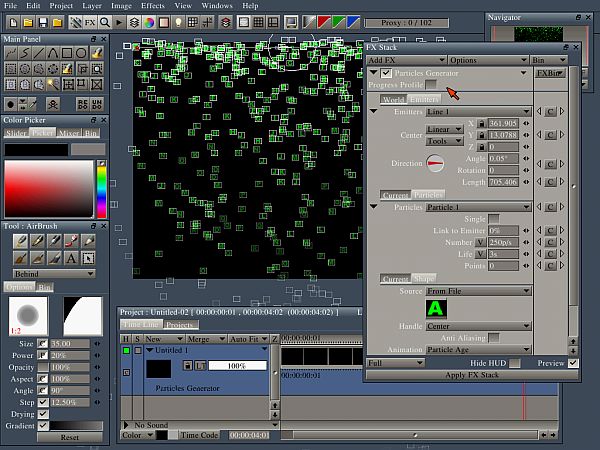Viewport: 600px width, 450px height.
Task: Switch to the Projects tab
Action: point(179,324)
